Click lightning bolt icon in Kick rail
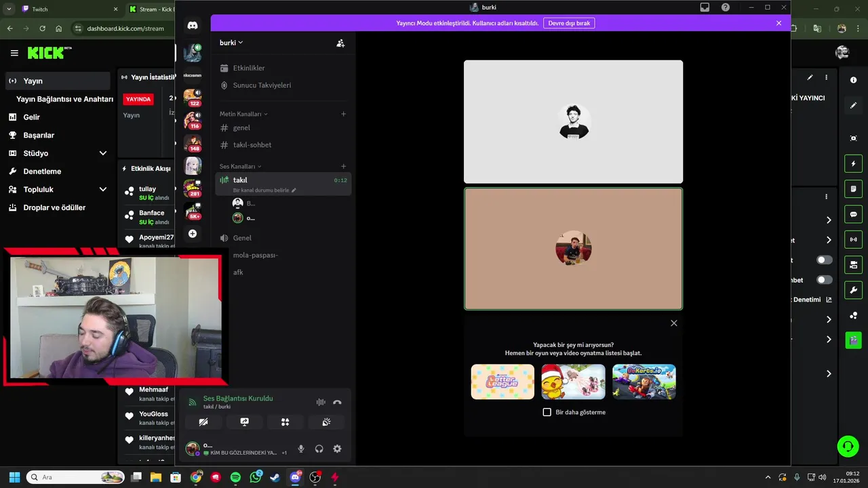Viewport: 868px width, 488px height. pyautogui.click(x=853, y=163)
